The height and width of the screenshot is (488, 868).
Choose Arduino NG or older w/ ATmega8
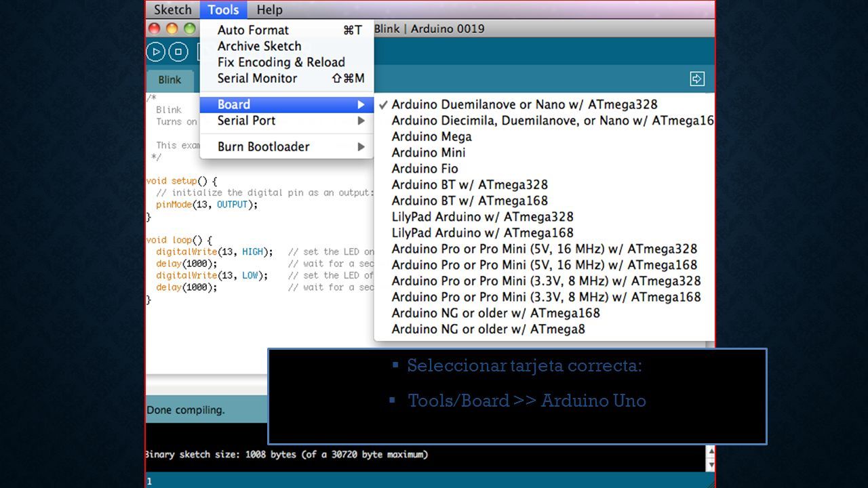point(545,329)
